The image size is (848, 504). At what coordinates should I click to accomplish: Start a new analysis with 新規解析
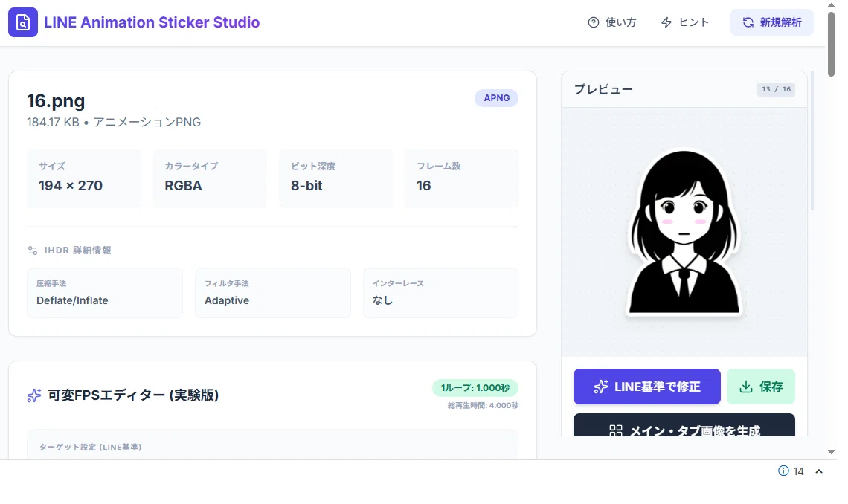[x=771, y=22]
